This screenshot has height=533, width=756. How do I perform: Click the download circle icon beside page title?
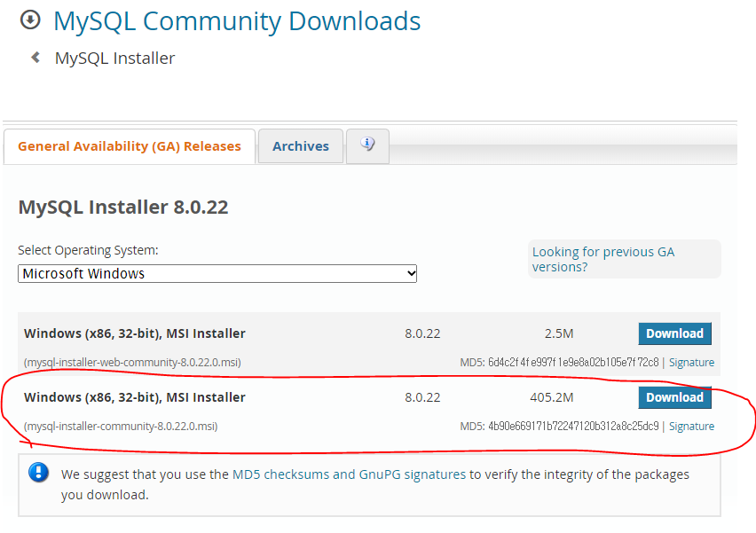[30, 20]
